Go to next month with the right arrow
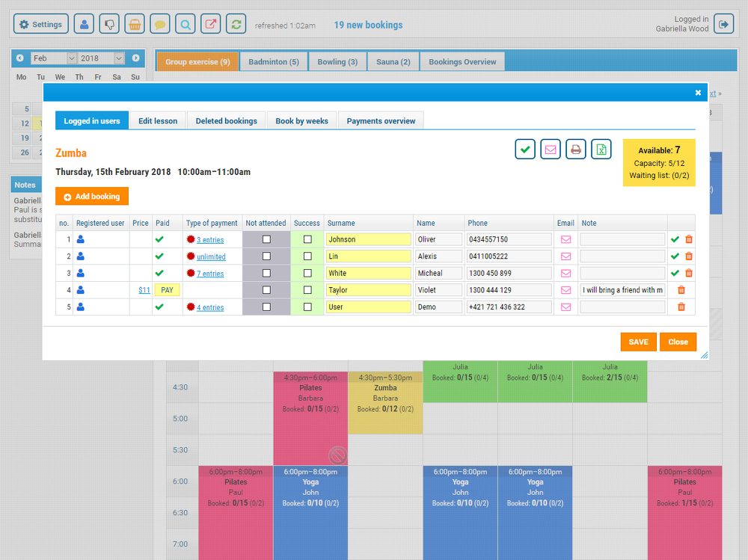Viewport: 748px width, 560px height. 135,58
